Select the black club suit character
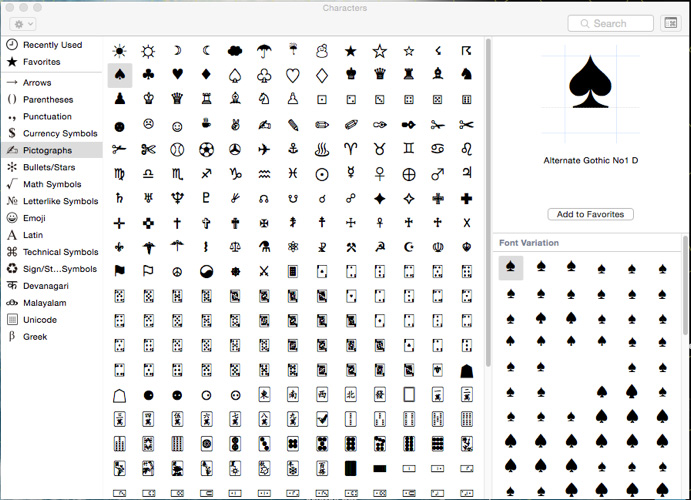Screen dimensions: 691x500 pos(148,75)
